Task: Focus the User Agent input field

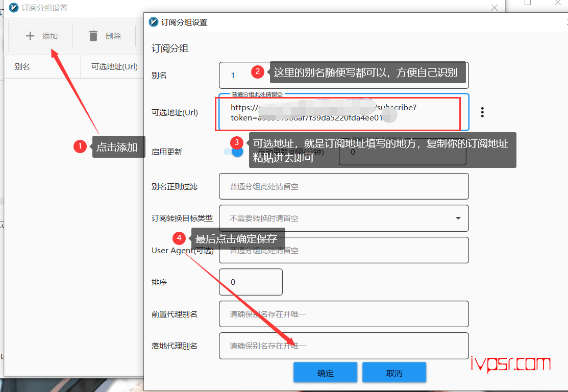Action: (x=344, y=250)
